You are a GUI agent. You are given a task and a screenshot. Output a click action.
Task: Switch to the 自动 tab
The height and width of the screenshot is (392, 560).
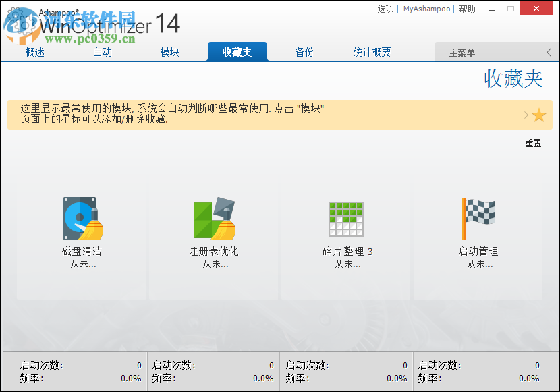(x=103, y=51)
